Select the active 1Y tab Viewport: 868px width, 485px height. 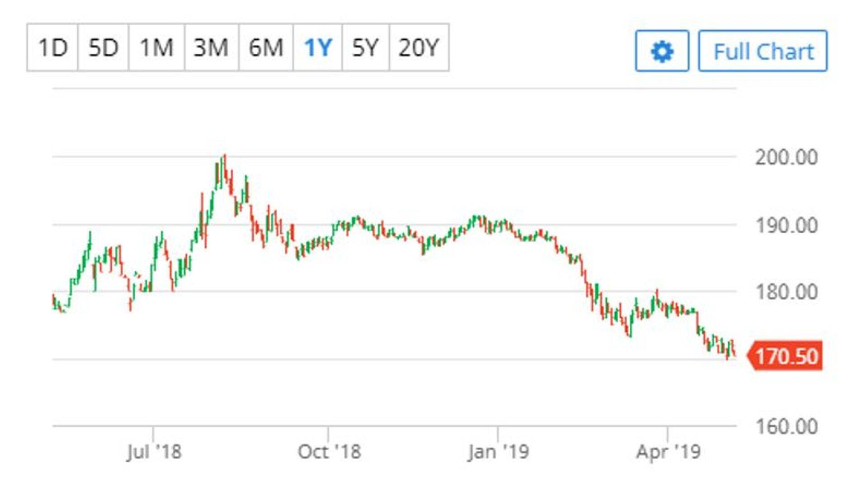coord(318,47)
